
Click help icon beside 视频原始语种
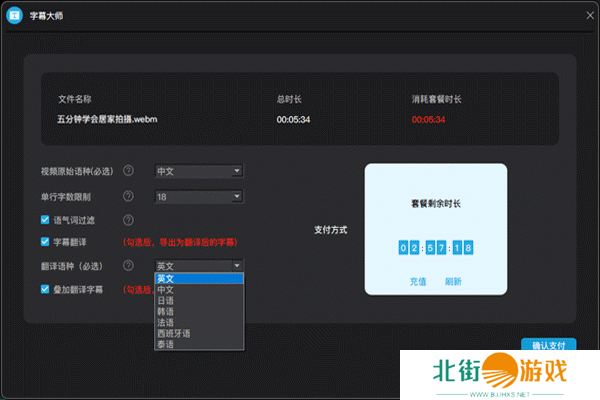click(x=128, y=171)
